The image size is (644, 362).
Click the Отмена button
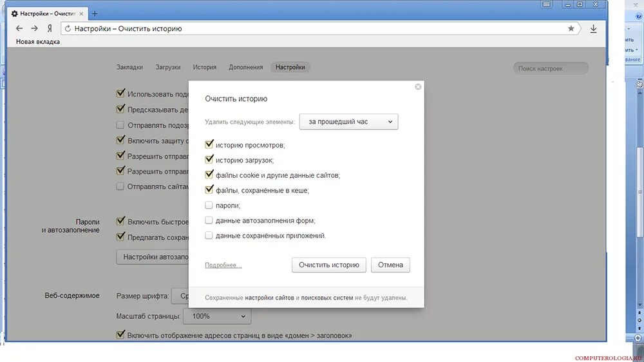391,265
